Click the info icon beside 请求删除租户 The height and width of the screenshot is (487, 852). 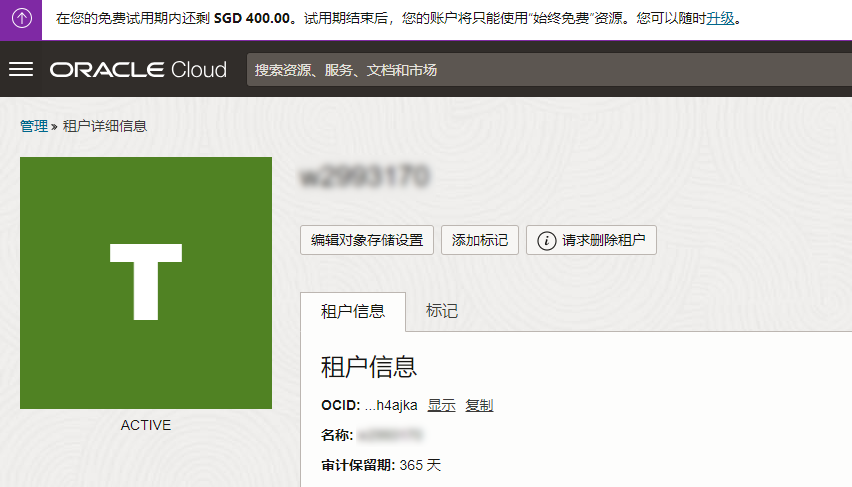click(x=547, y=240)
